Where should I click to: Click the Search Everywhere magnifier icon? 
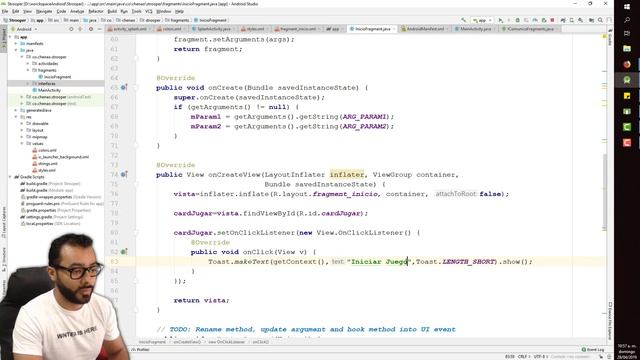click(x=600, y=20)
